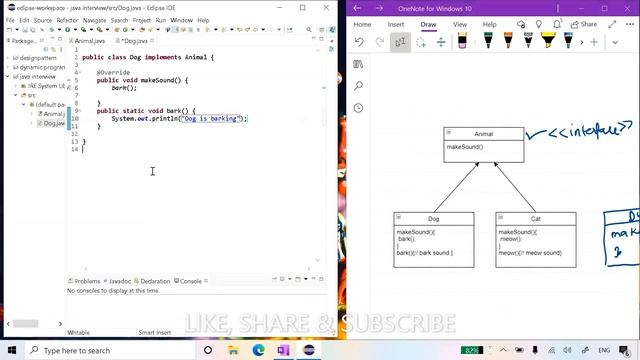Open OneNote Help tab
Screen dimensions: 640x360
[x=489, y=24]
